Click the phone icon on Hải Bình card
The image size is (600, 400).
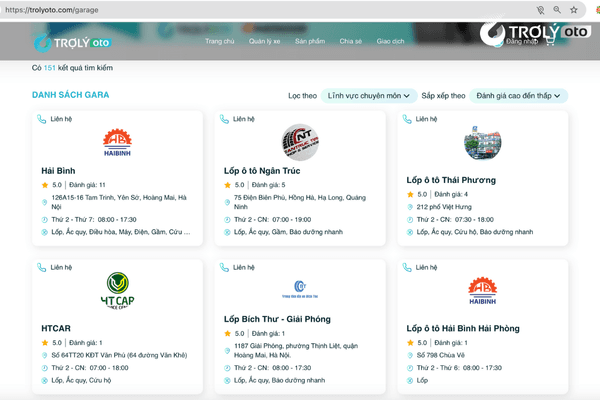(41, 119)
